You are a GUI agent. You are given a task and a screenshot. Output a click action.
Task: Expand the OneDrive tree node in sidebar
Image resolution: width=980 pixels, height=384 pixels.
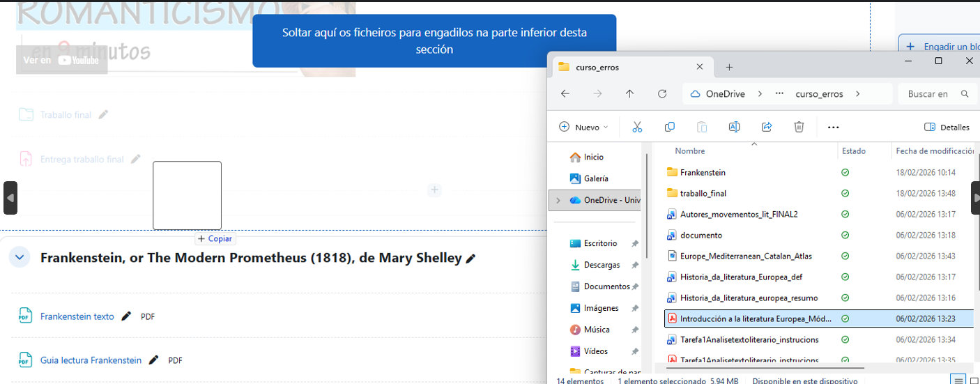[x=558, y=200]
